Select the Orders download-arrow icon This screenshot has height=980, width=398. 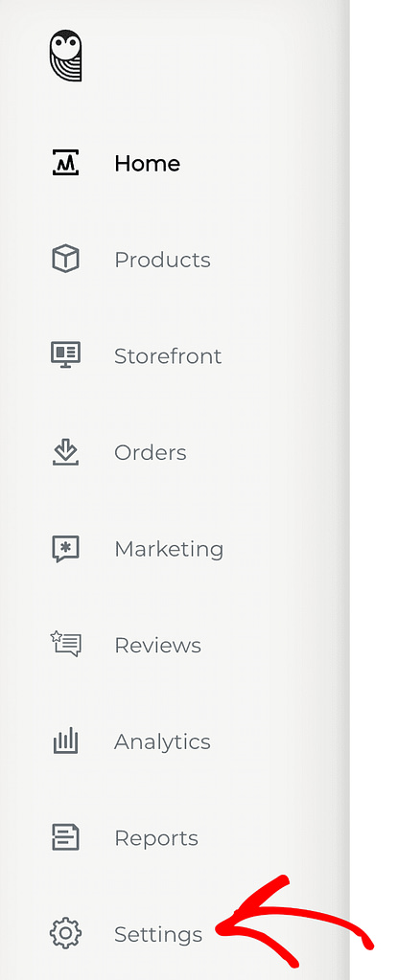pos(66,452)
